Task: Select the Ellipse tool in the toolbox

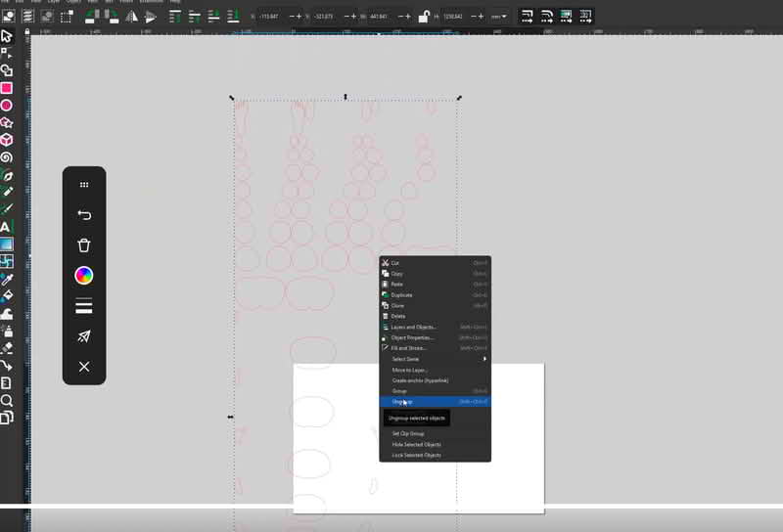Action: 6,106
